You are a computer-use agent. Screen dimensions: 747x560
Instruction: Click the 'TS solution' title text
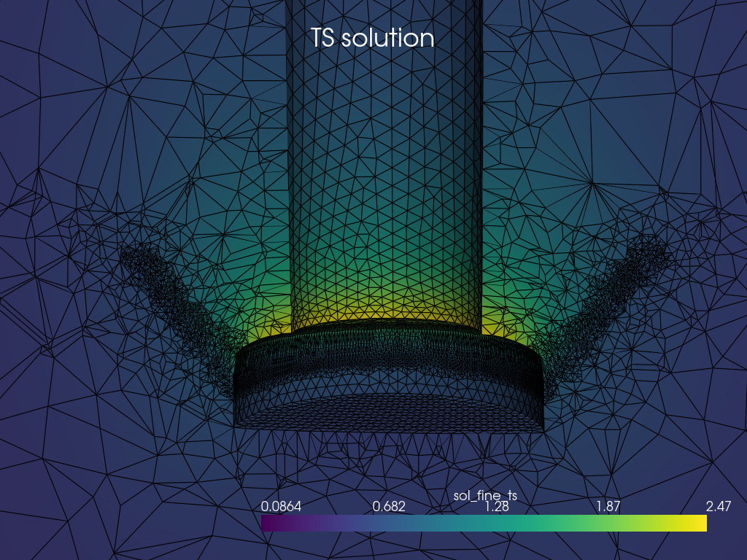point(373,38)
